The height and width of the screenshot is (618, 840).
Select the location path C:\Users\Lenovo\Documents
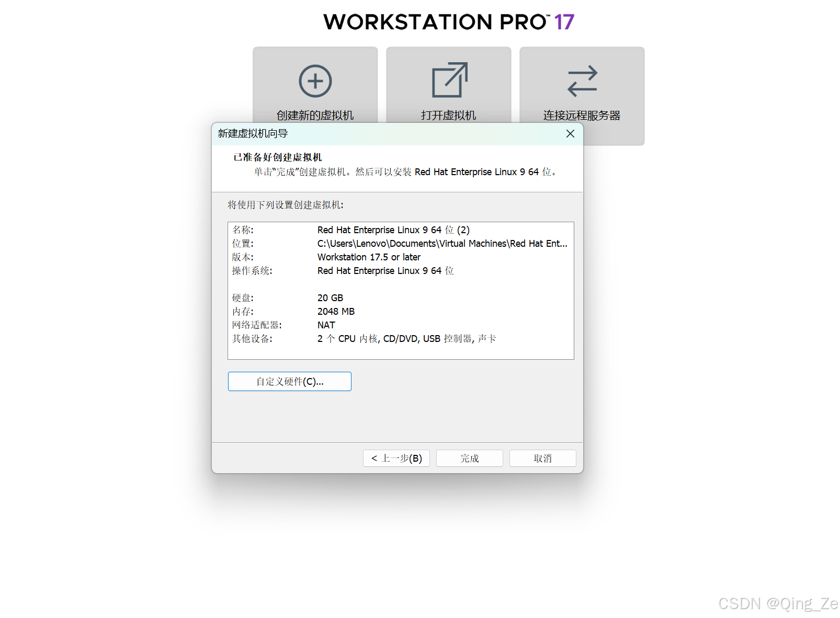pos(442,244)
